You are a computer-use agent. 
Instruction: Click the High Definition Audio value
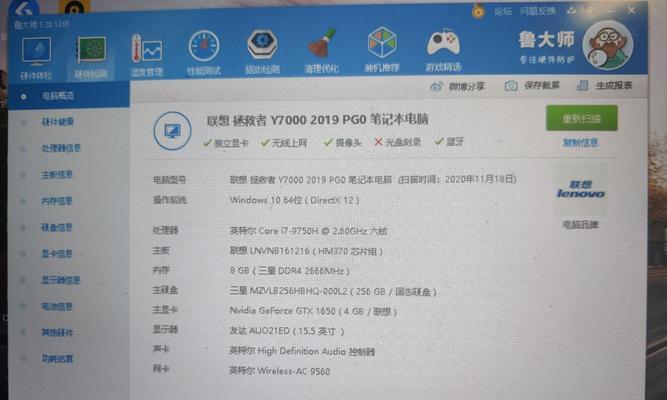tap(302, 351)
